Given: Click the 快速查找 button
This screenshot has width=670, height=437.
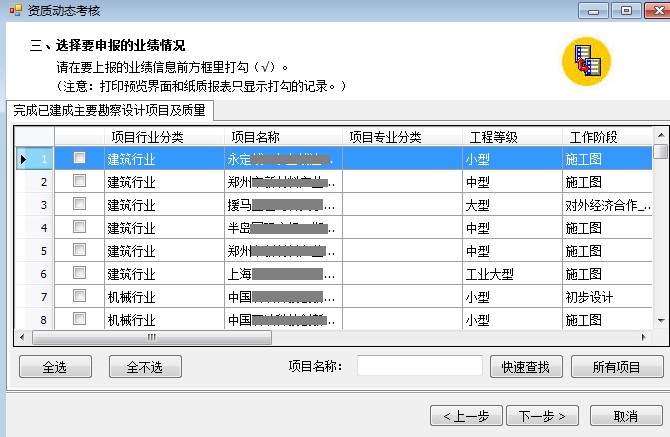Looking at the screenshot, I should [x=526, y=367].
